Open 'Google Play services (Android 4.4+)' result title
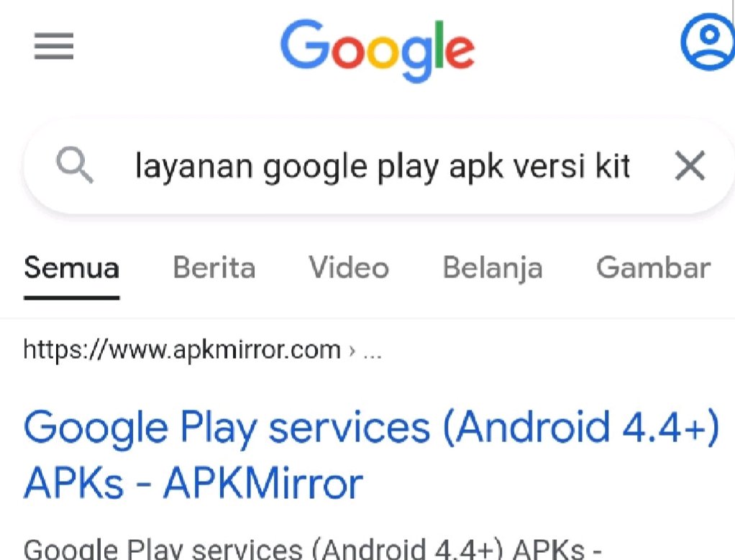735x560 pixels. [371, 428]
